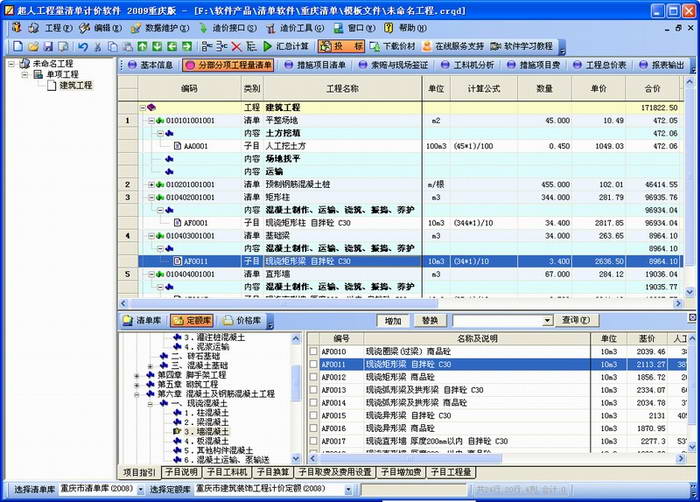Image resolution: width=700 pixels, height=502 pixels.
Task: Tick the checkbox next to AF0013
Action: pos(312,390)
